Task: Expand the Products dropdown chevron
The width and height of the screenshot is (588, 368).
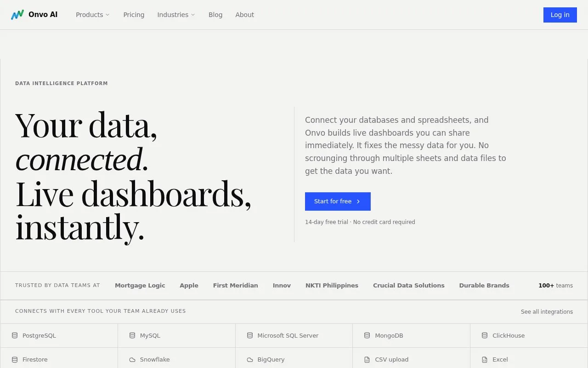Action: tap(107, 15)
